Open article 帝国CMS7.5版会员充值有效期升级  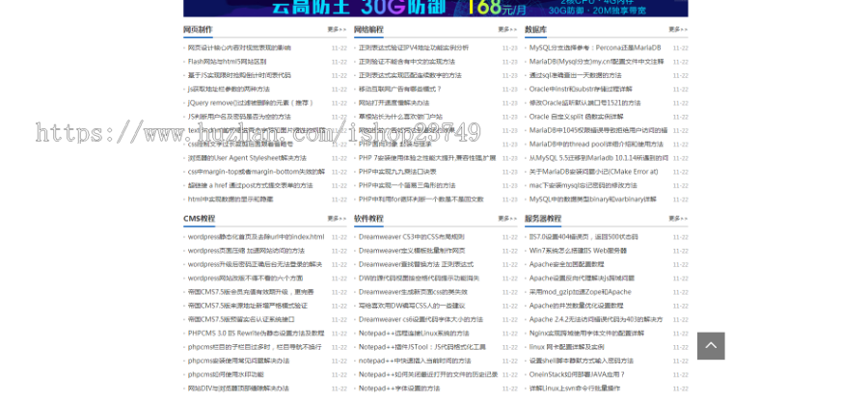click(251, 292)
